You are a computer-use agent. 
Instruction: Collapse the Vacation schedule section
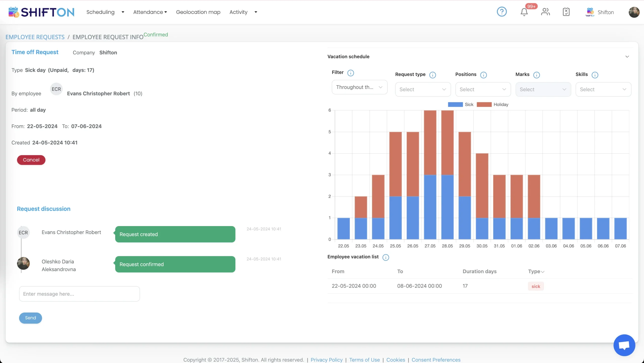[x=627, y=57]
